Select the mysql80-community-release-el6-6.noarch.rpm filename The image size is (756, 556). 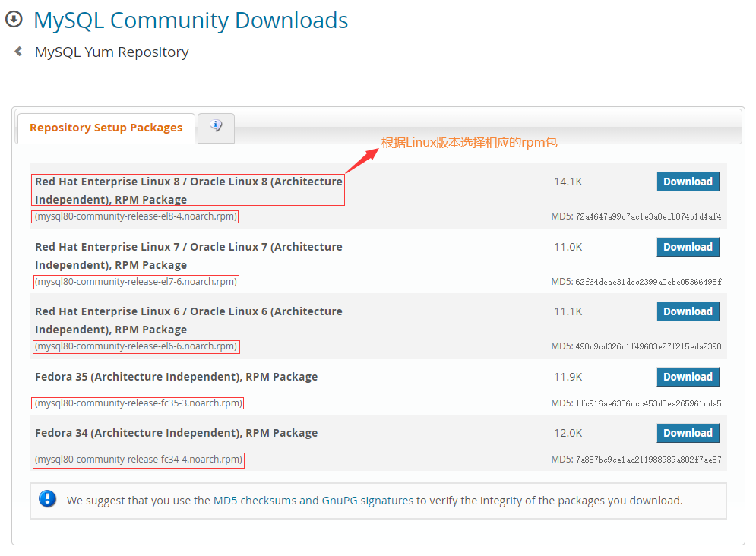coord(135,346)
